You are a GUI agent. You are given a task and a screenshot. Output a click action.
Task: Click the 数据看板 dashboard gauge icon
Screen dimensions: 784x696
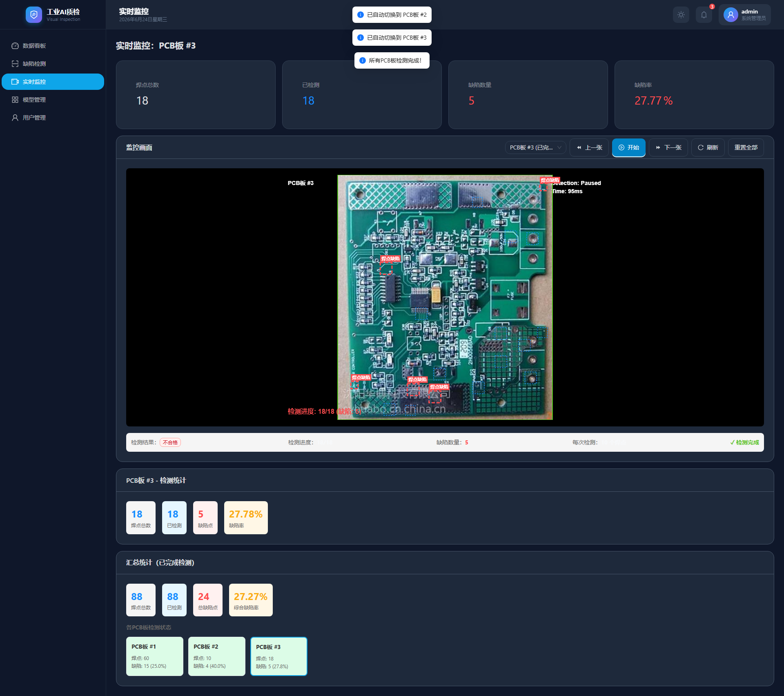coord(15,46)
